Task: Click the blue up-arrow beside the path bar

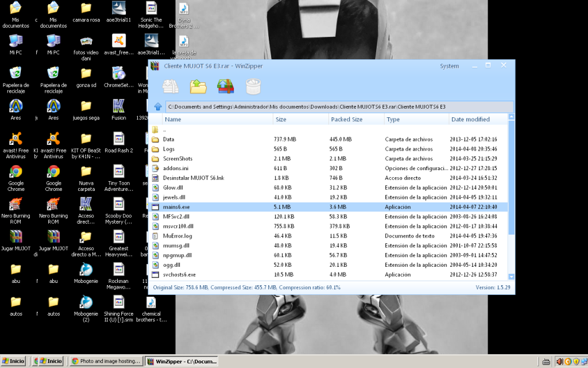Action: pos(158,107)
